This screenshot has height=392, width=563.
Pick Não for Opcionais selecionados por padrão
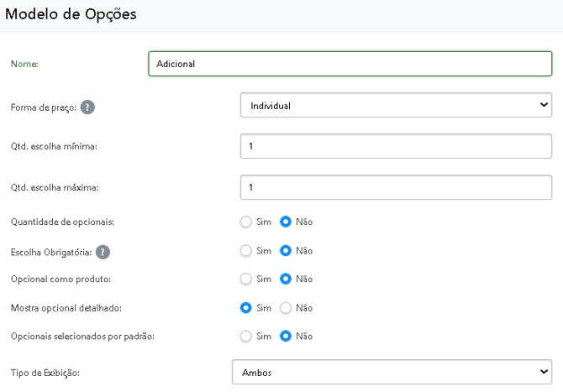click(286, 336)
